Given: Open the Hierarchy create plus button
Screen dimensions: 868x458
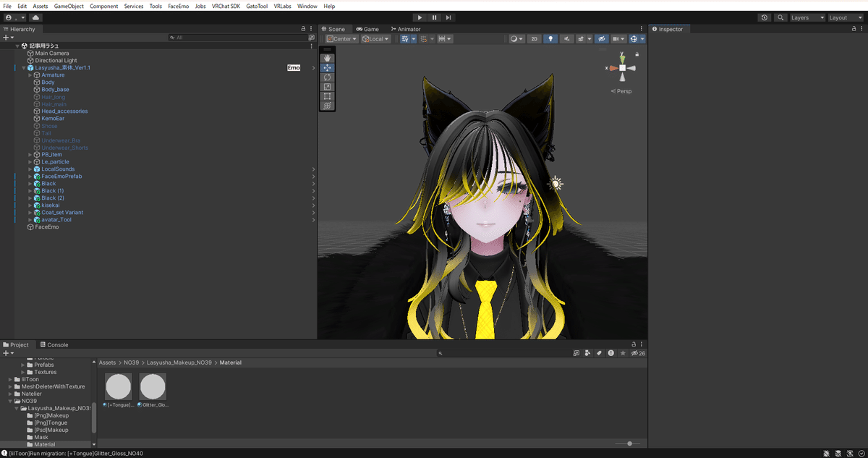Looking at the screenshot, I should click(8, 38).
